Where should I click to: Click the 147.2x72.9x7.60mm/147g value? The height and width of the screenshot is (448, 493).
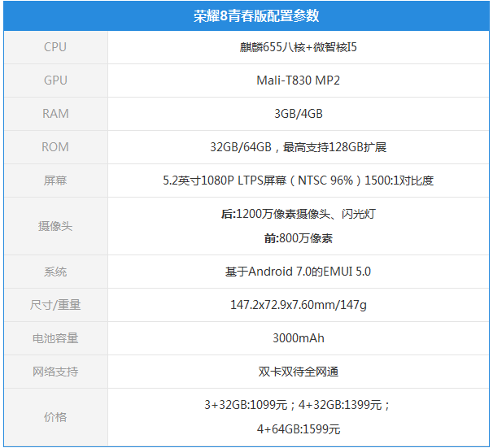(x=298, y=305)
